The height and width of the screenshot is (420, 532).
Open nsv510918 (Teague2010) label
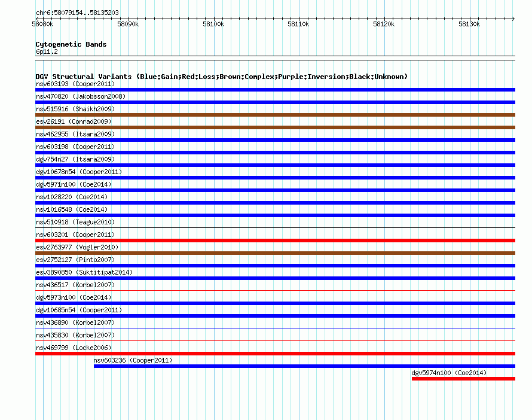click(75, 222)
